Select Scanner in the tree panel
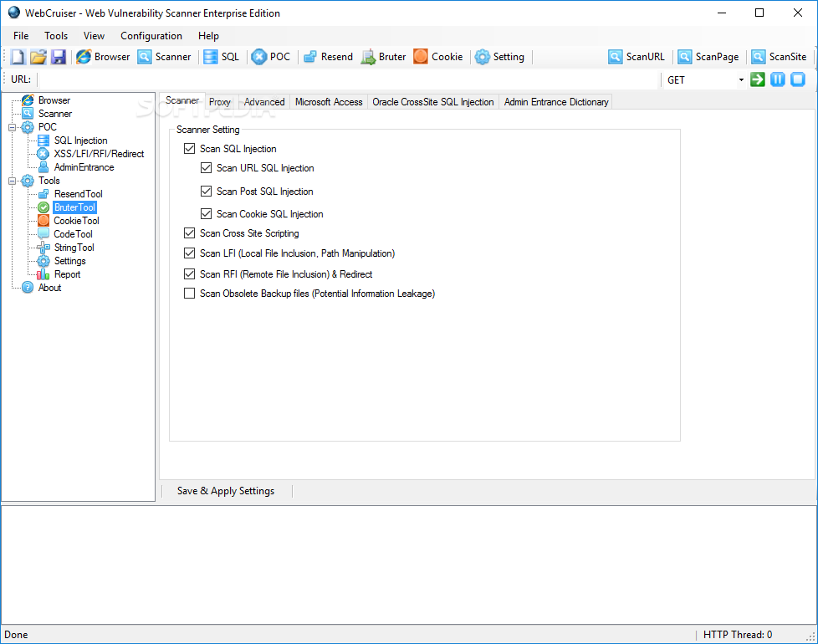The image size is (818, 644). pyautogui.click(x=54, y=114)
